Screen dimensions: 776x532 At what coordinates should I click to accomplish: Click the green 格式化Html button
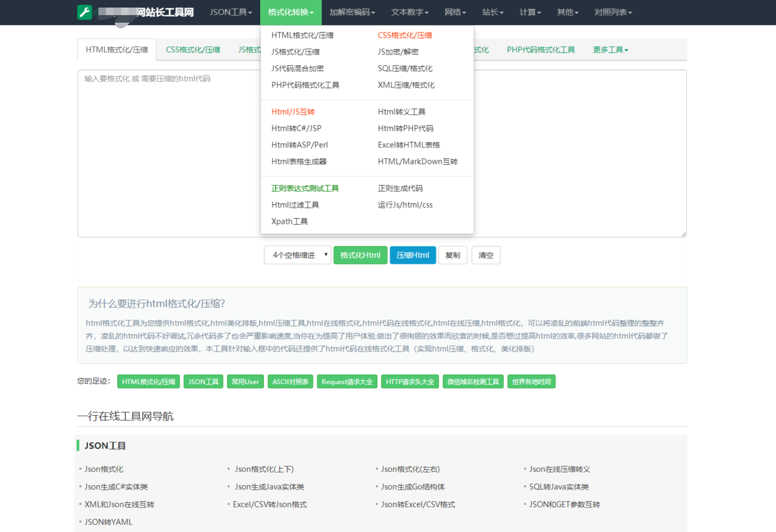point(360,255)
